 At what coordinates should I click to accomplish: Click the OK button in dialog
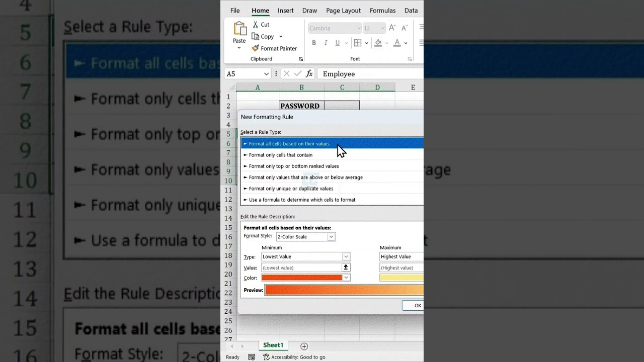click(x=413, y=306)
